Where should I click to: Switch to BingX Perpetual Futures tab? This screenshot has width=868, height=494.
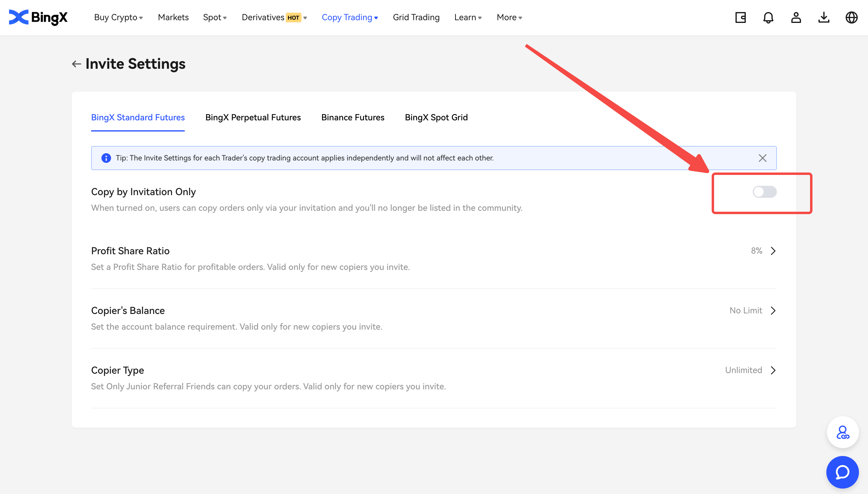tap(253, 118)
